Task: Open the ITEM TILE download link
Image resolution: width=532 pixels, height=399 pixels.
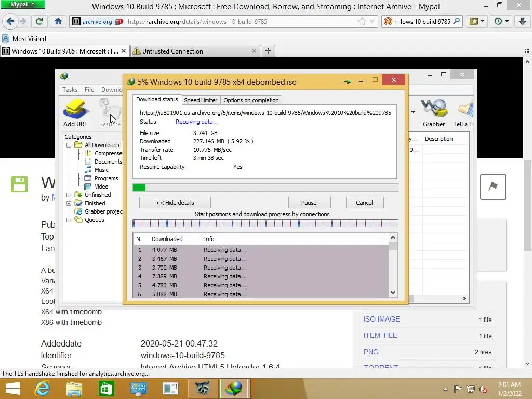Action: point(380,335)
